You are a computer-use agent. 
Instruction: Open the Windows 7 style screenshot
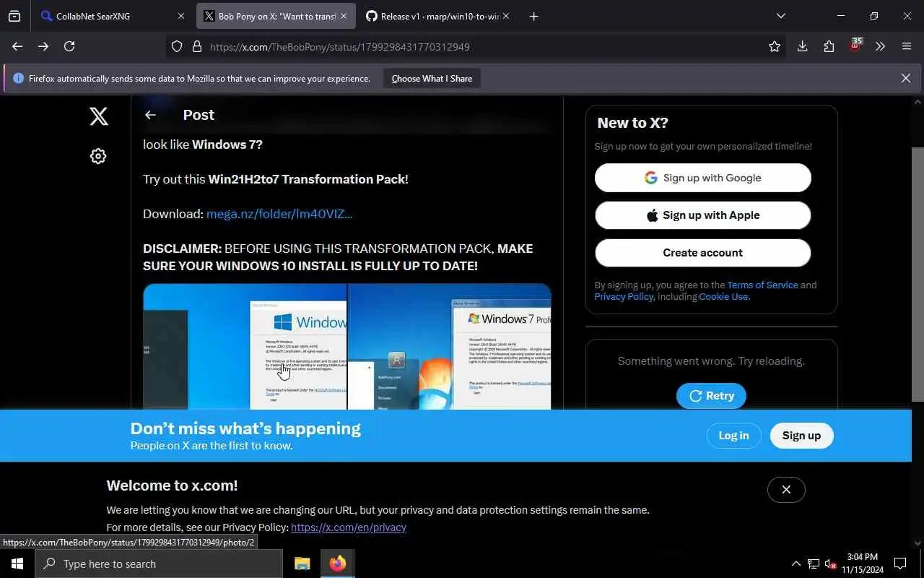point(450,347)
